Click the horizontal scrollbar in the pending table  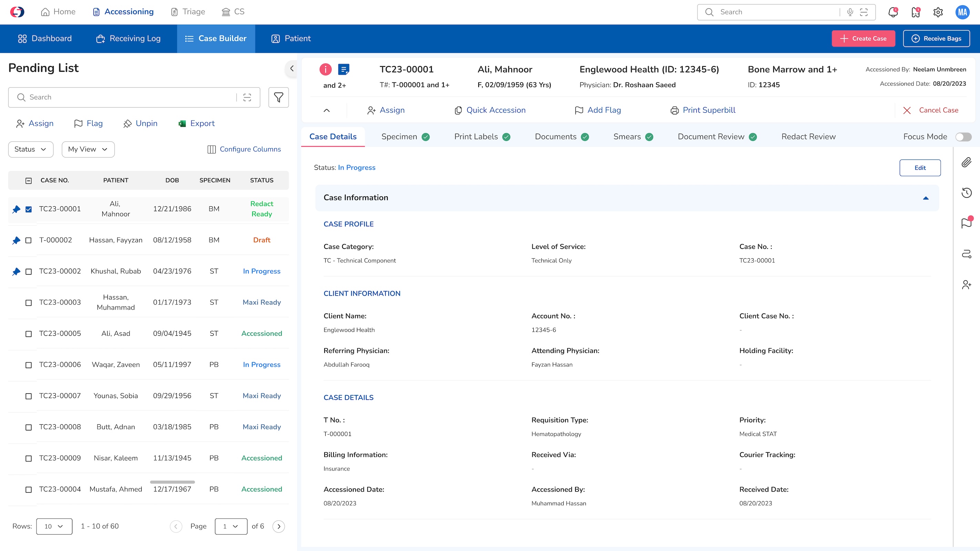pyautogui.click(x=172, y=482)
